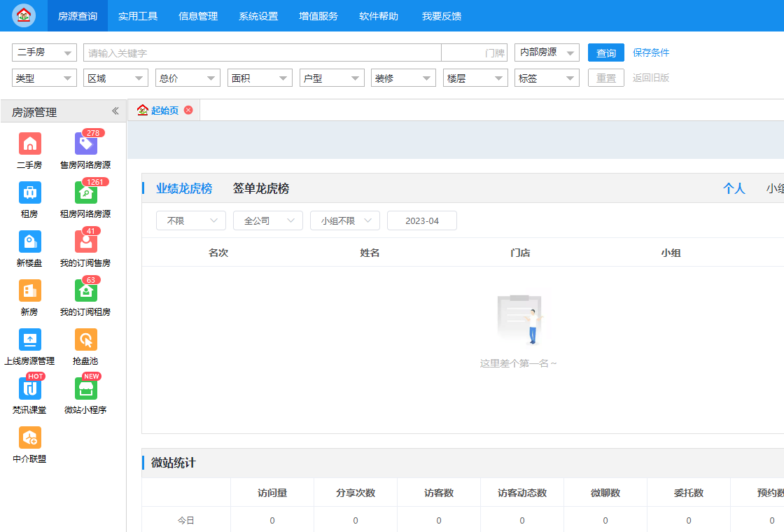784x532 pixels.
Task: Expand the 装修 filter dropdown
Action: [403, 78]
